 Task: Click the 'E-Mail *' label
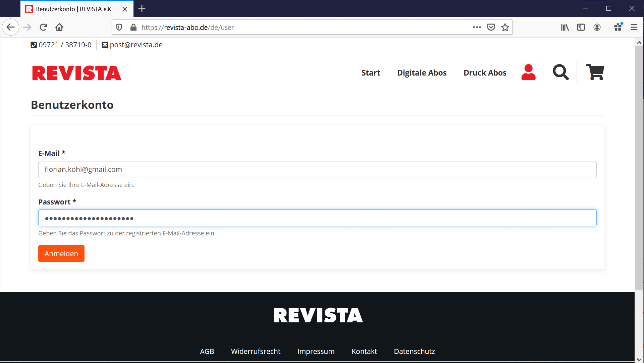(x=52, y=153)
